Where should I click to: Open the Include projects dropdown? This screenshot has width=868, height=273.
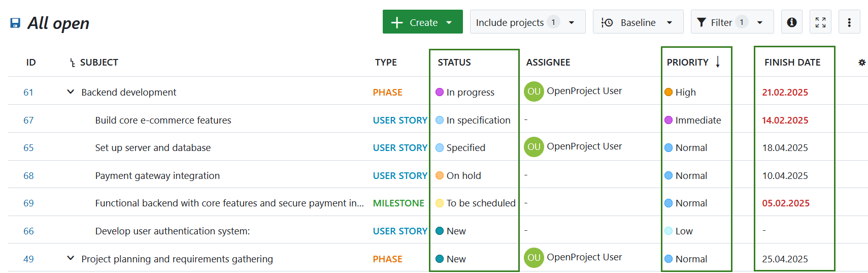click(527, 22)
